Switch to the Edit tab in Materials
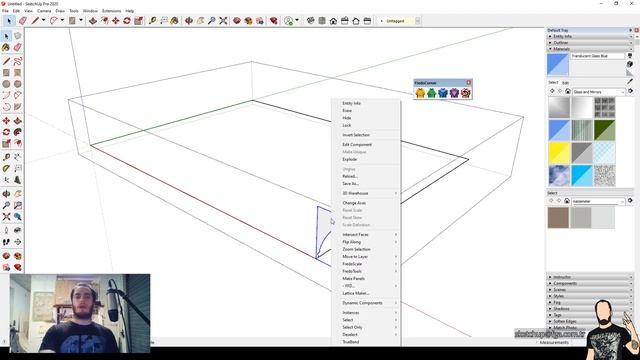640x360 pixels. tap(565, 82)
